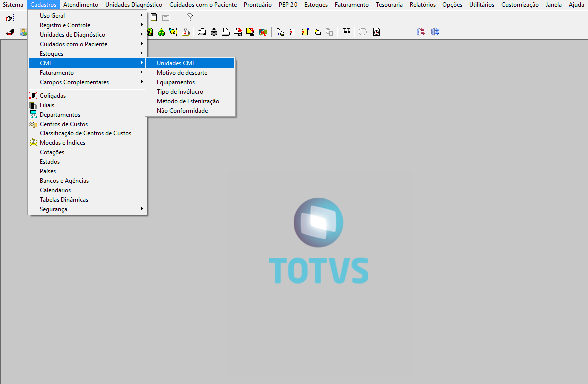Open the Atendimento menu
Viewport: 588px width, 384px height.
[x=81, y=5]
